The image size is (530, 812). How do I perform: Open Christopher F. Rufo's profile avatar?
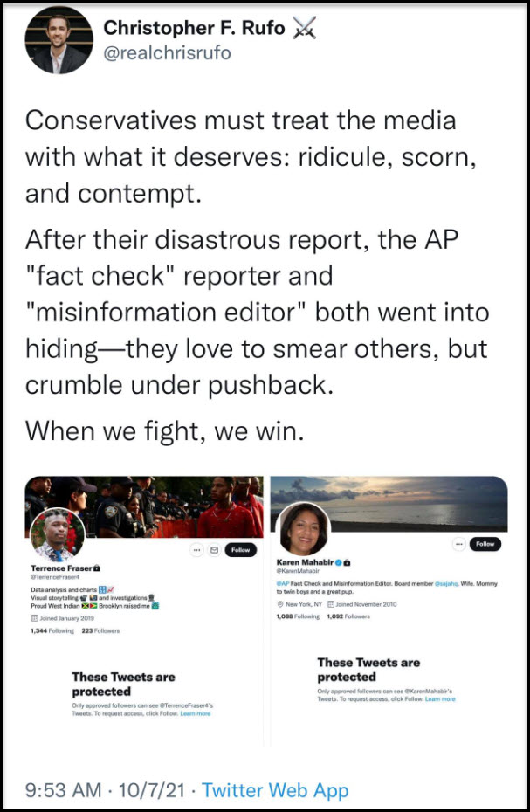coord(59,40)
